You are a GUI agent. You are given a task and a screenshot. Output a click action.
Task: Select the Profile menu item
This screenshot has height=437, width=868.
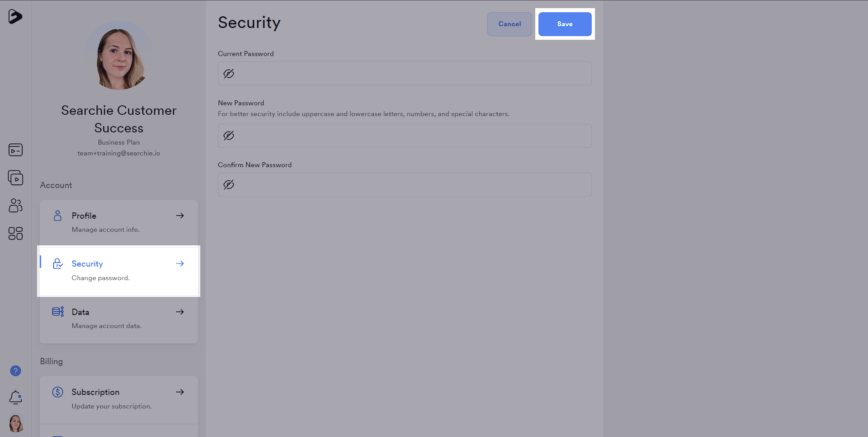[119, 223]
